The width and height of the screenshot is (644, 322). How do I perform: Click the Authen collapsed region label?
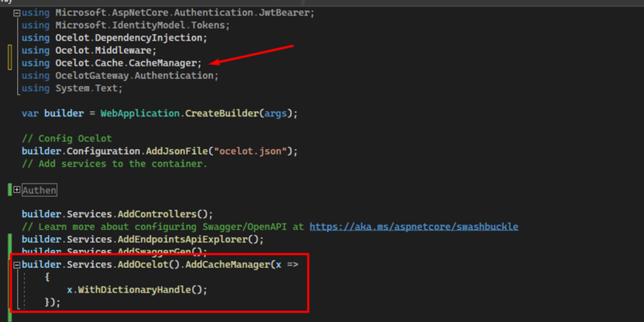click(40, 191)
